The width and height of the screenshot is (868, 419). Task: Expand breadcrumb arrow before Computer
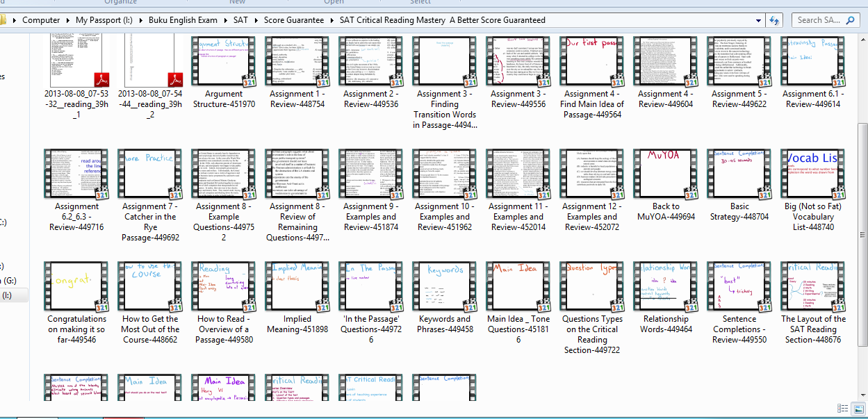tap(16, 20)
